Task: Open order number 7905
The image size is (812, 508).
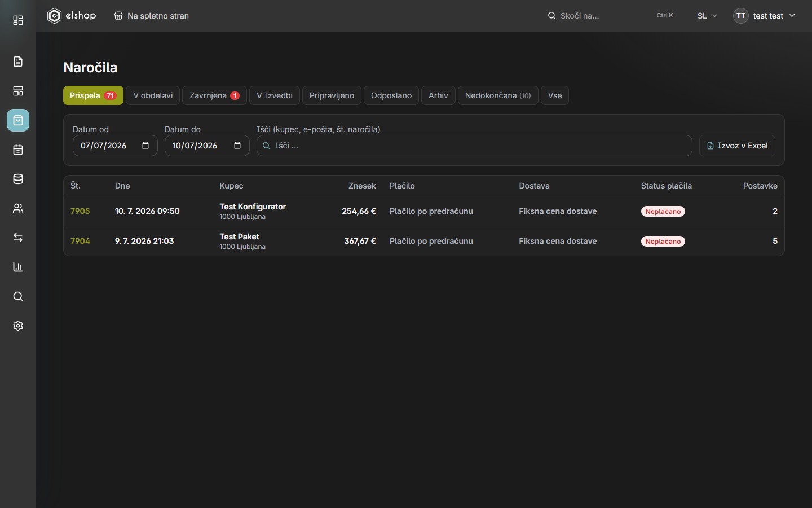Action: 80,211
